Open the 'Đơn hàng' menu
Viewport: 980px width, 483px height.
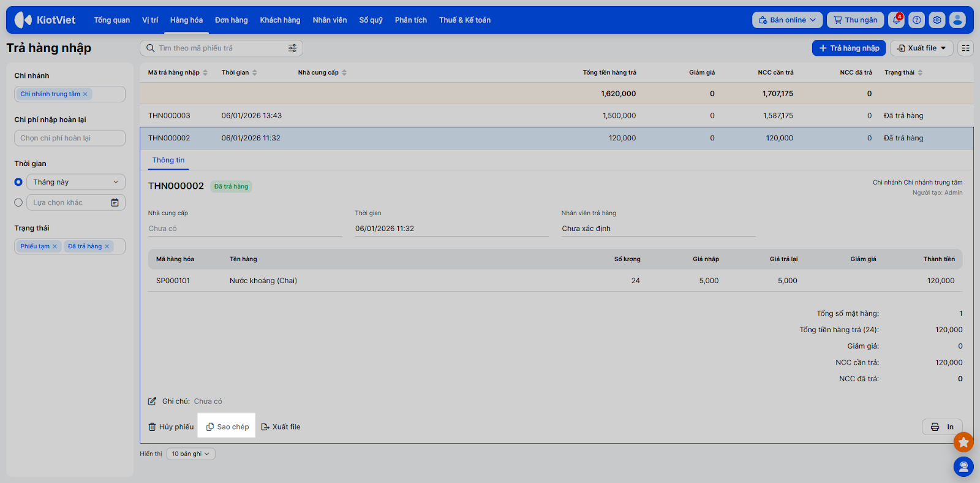pos(232,20)
